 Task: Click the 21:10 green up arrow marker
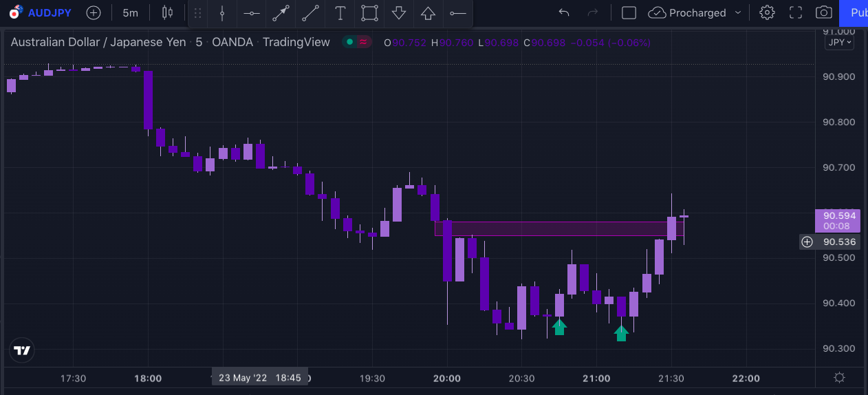point(621,333)
